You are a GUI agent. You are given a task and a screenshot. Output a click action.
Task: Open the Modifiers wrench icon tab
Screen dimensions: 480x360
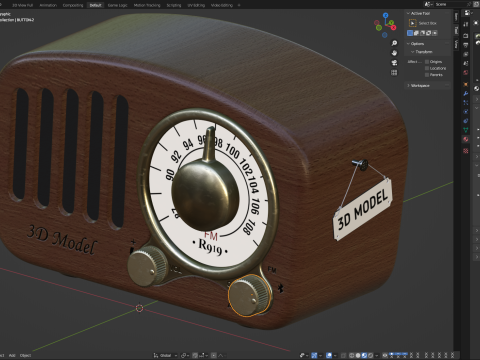pyautogui.click(x=466, y=93)
